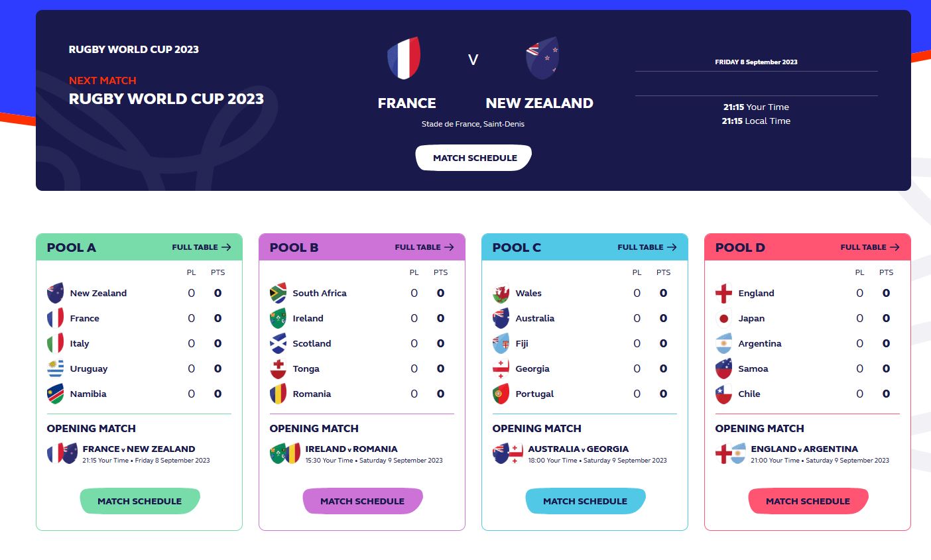Screen dimensions: 931x560
Task: Click the Scotland flag icon in Pool B
Action: click(x=278, y=343)
